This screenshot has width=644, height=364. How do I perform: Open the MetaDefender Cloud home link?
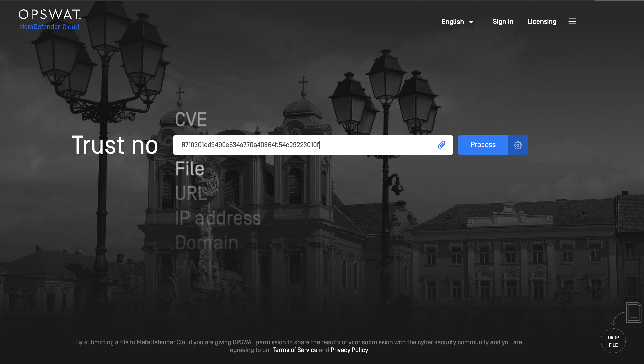tap(49, 27)
